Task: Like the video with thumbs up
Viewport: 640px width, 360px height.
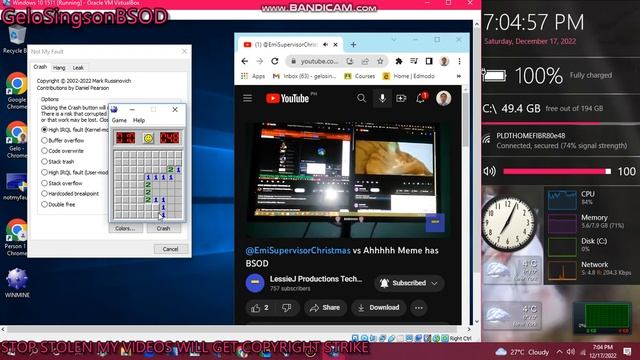Action: (x=261, y=308)
